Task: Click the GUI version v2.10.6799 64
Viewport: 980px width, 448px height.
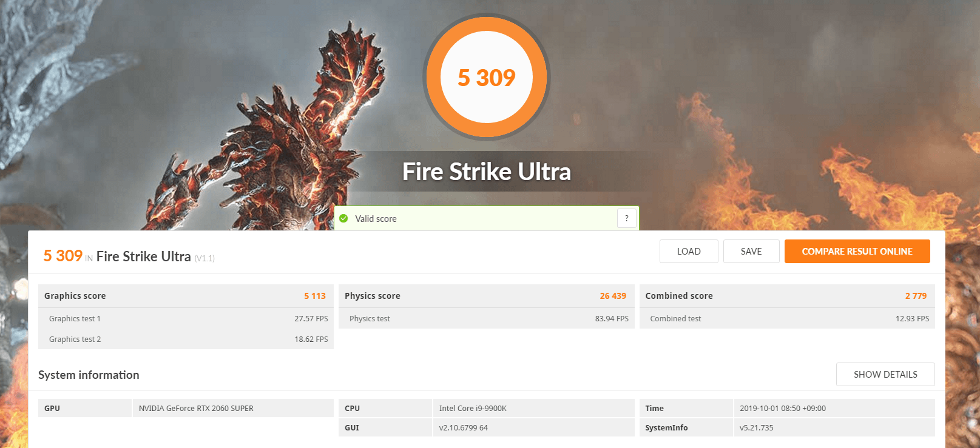Action: 463,428
